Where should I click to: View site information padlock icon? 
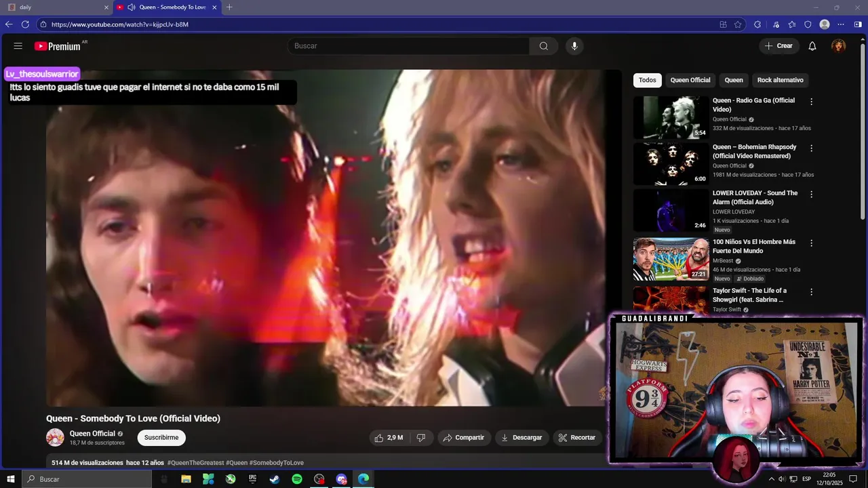click(43, 24)
